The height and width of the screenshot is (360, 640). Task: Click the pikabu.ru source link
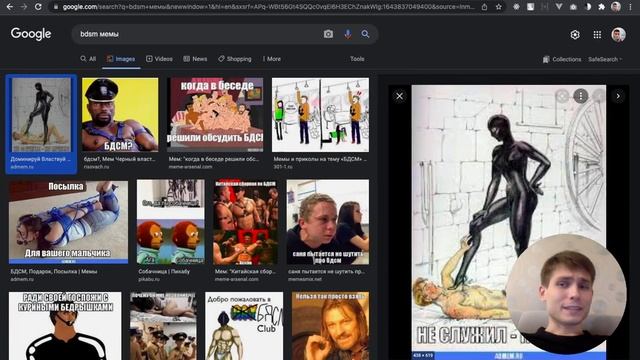[149, 279]
